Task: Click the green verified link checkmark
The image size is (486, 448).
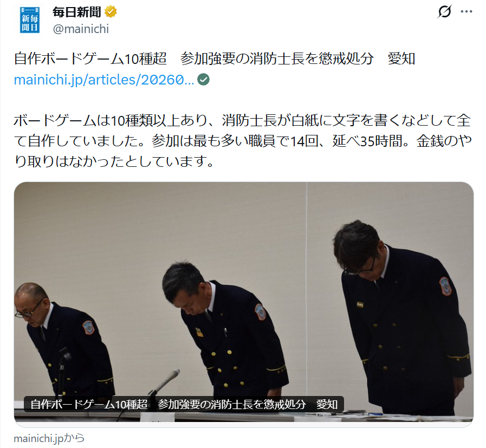Action: pos(203,80)
